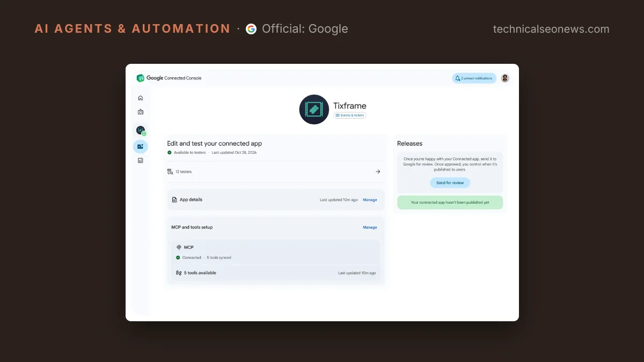The height and width of the screenshot is (362, 644).
Task: Click the MCP signal icon
Action: [179, 247]
